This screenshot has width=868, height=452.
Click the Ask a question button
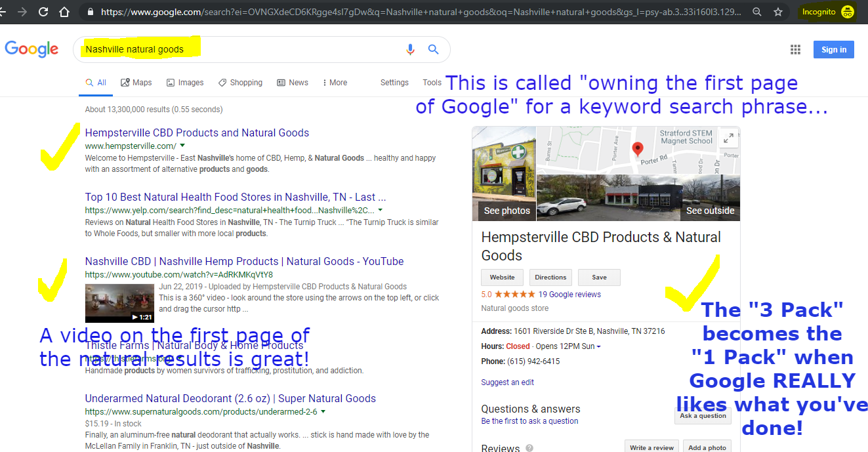pos(703,416)
